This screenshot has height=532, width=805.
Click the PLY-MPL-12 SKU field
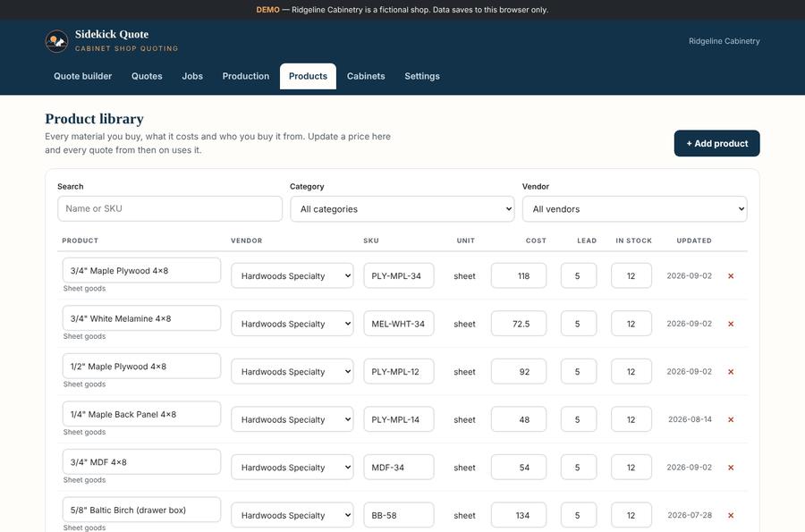tap(399, 371)
